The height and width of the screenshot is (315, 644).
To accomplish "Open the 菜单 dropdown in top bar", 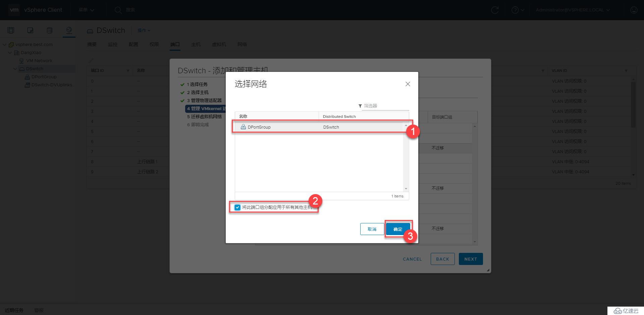I will (x=86, y=10).
